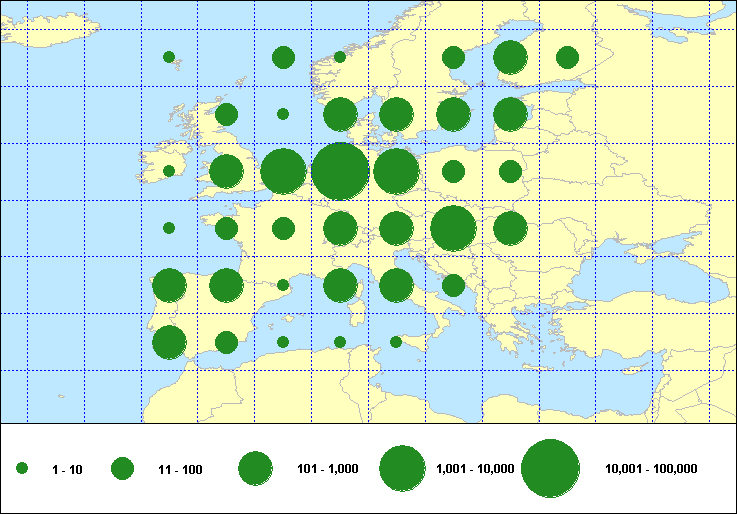The image size is (737, 514).
Task: Select the circle over southern Portugal
Action: coord(169,342)
